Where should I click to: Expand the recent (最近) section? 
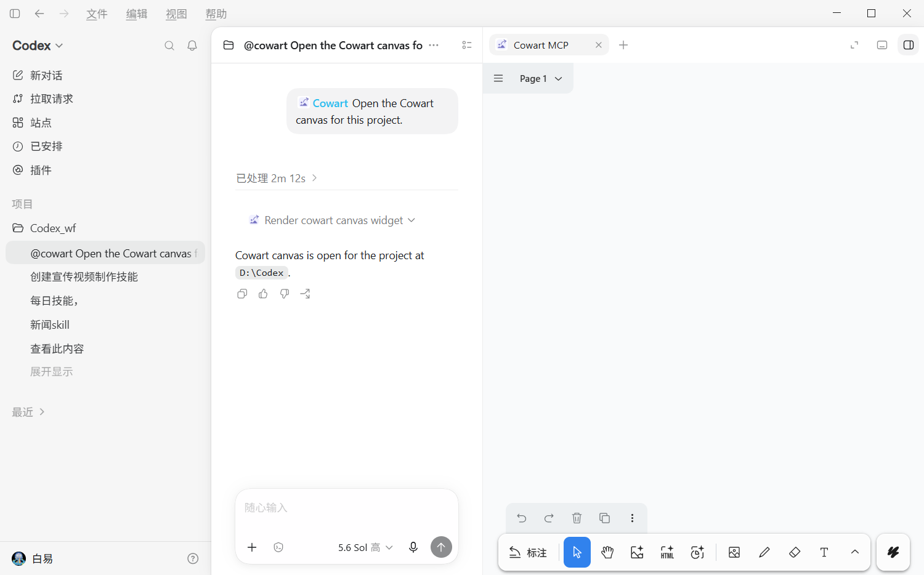[x=28, y=412]
